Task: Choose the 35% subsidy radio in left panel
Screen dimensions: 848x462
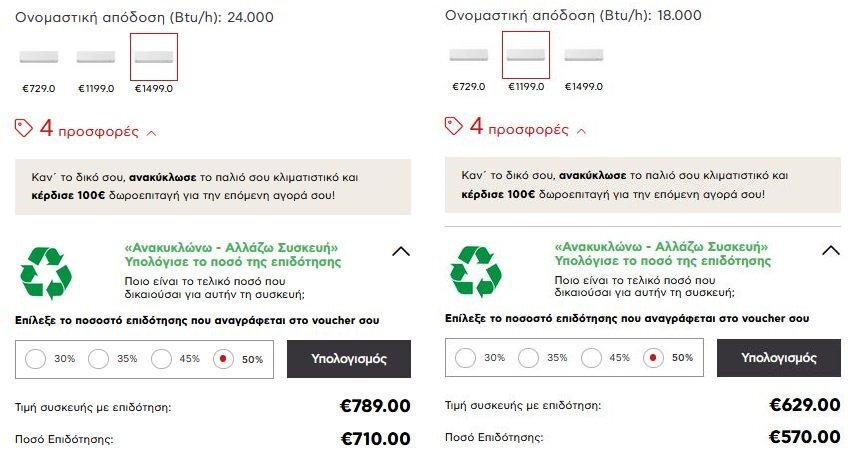Action: pos(98,359)
